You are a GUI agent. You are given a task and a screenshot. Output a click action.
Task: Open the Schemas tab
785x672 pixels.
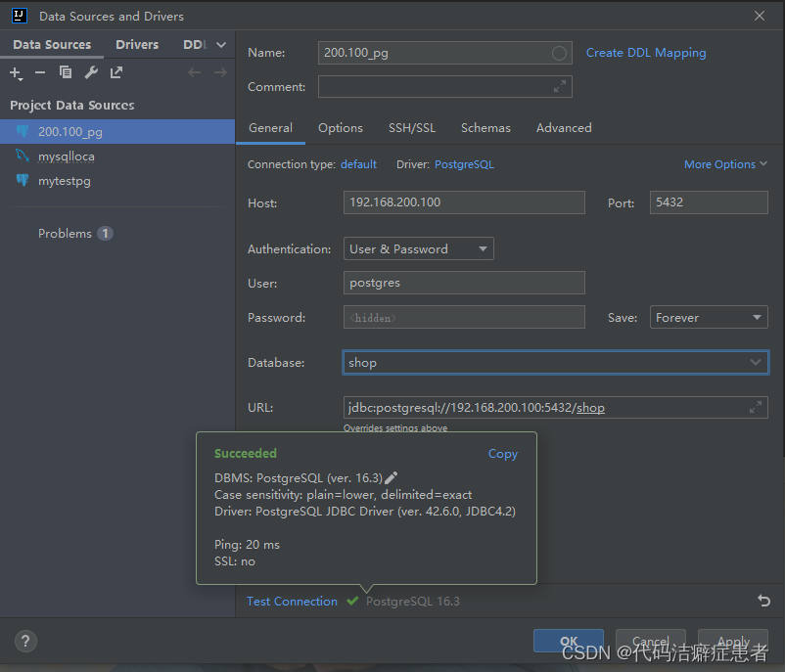pos(485,128)
